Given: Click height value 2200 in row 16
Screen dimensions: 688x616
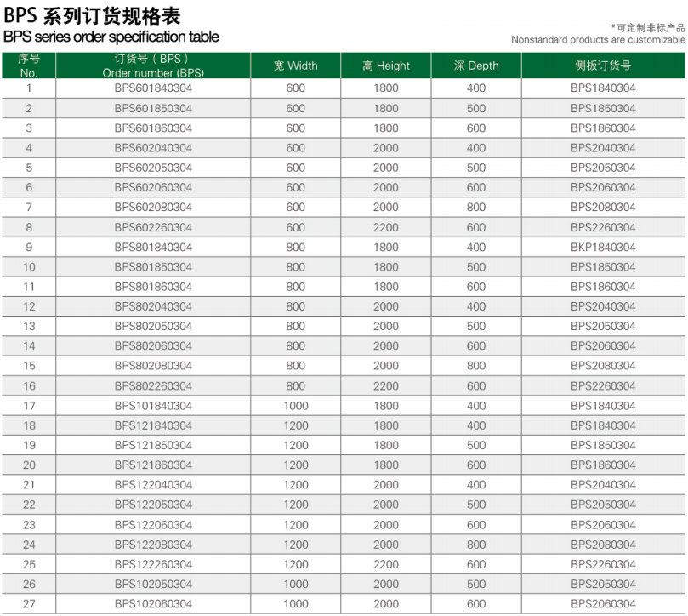Looking at the screenshot, I should pyautogui.click(x=386, y=386).
